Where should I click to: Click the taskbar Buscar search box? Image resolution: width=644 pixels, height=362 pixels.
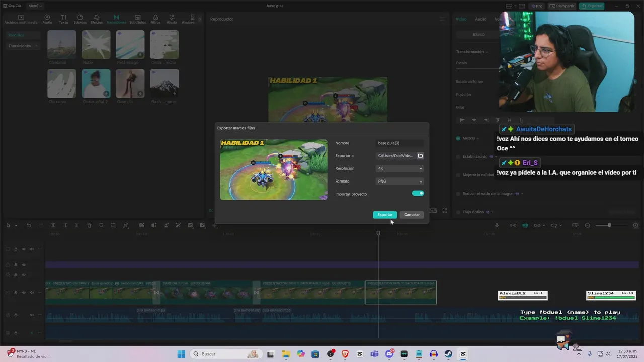[225, 354]
